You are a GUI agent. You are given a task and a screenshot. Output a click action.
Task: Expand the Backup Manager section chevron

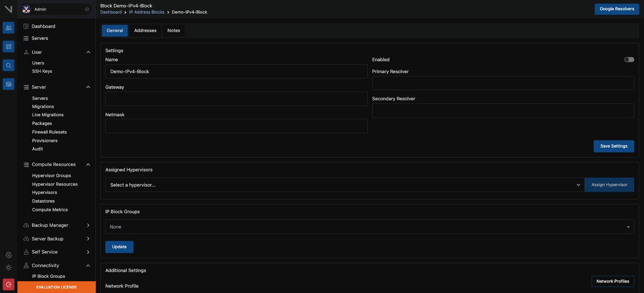[x=88, y=225]
